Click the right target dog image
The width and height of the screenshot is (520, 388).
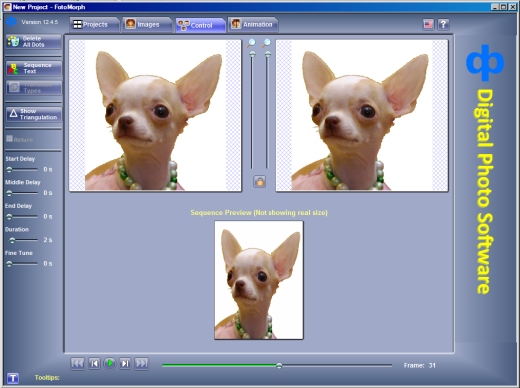pos(362,115)
